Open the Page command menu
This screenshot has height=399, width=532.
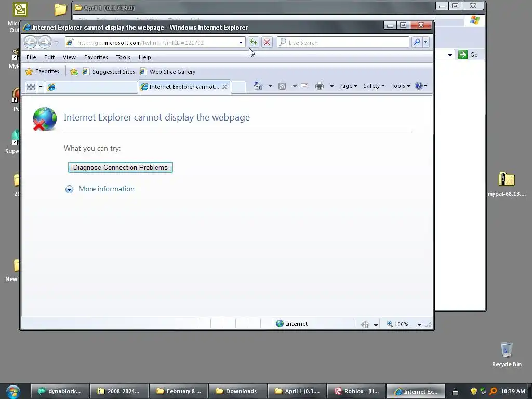(348, 86)
